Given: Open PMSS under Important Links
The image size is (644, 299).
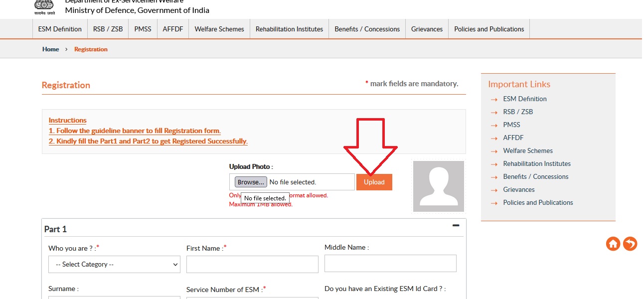Looking at the screenshot, I should 511,125.
